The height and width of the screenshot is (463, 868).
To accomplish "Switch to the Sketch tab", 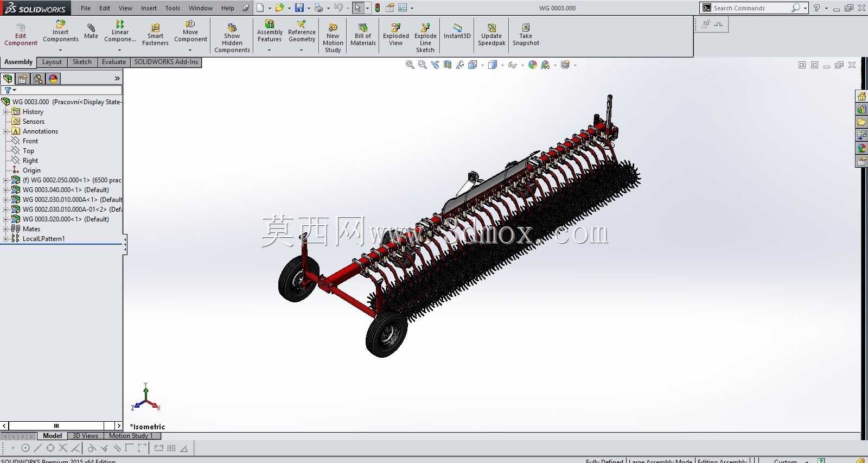I will pyautogui.click(x=82, y=62).
